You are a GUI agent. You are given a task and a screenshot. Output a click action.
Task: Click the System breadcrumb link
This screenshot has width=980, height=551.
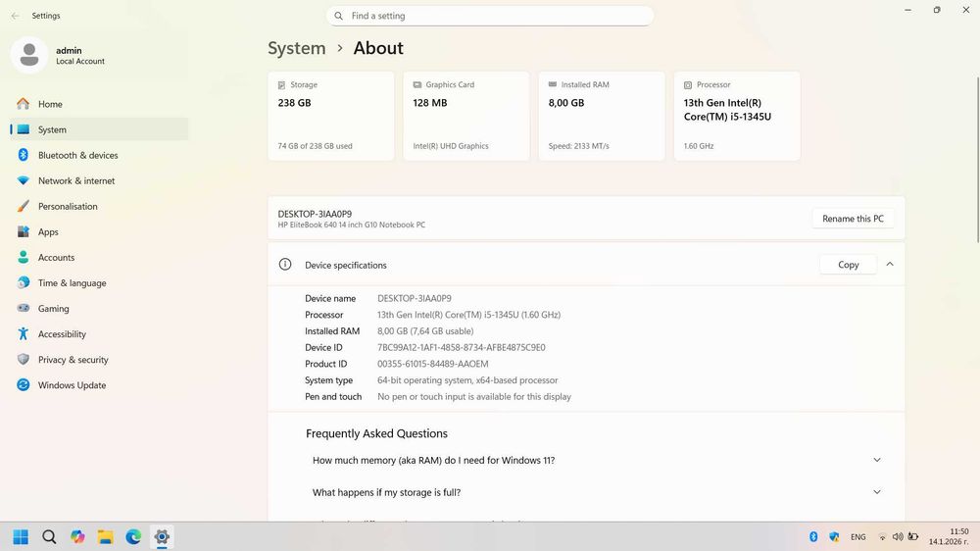tap(297, 48)
